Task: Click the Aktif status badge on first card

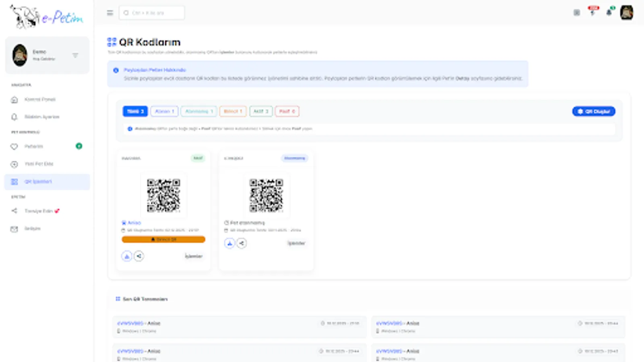Action: pyautogui.click(x=198, y=158)
